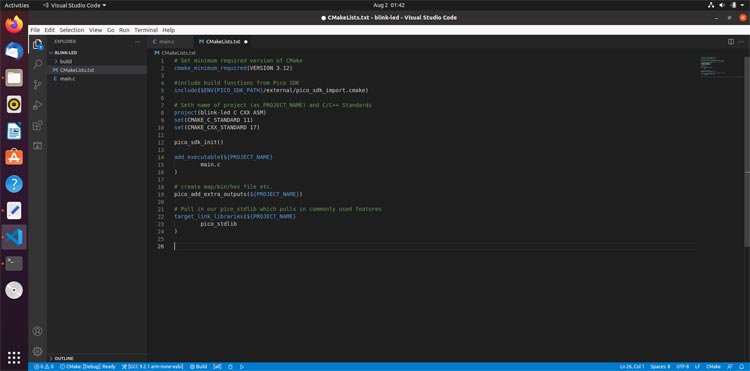The height and width of the screenshot is (371, 750).
Task: Click Activities in the top bar
Action: coord(17,5)
